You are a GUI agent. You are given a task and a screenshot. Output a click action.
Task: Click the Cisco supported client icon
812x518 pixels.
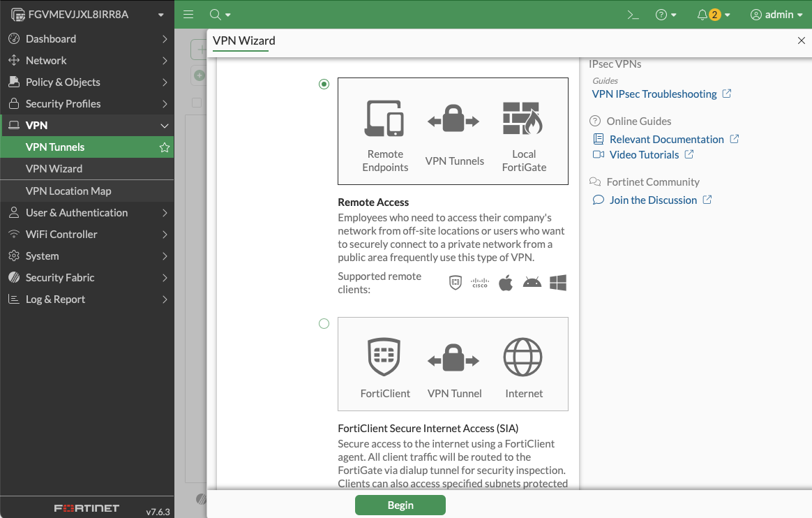pos(479,283)
